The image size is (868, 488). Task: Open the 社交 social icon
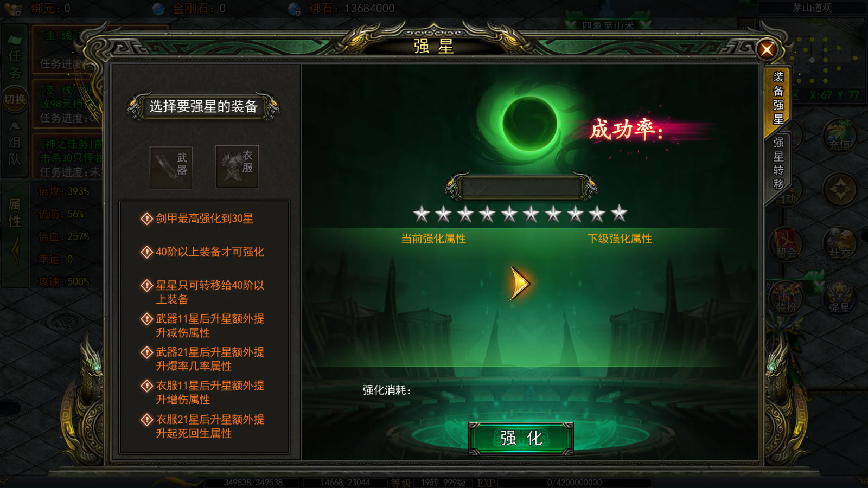839,243
